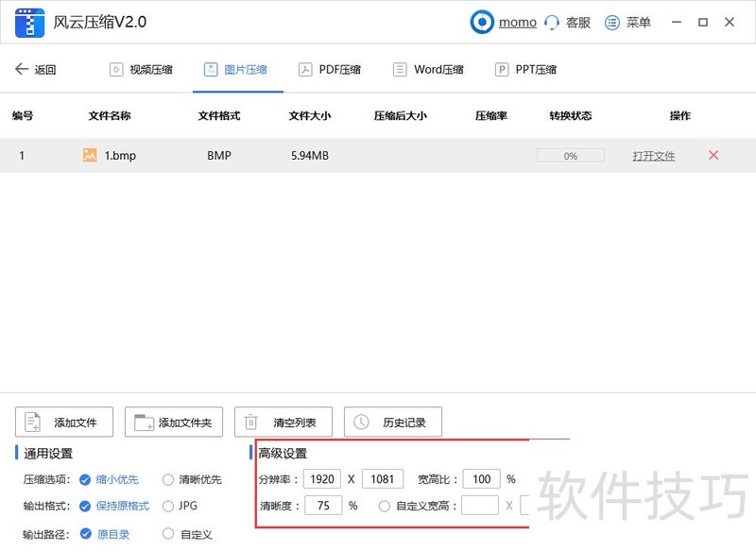Switch to the 视频压缩 tab
The width and height of the screenshot is (756, 552).
pyautogui.click(x=142, y=68)
